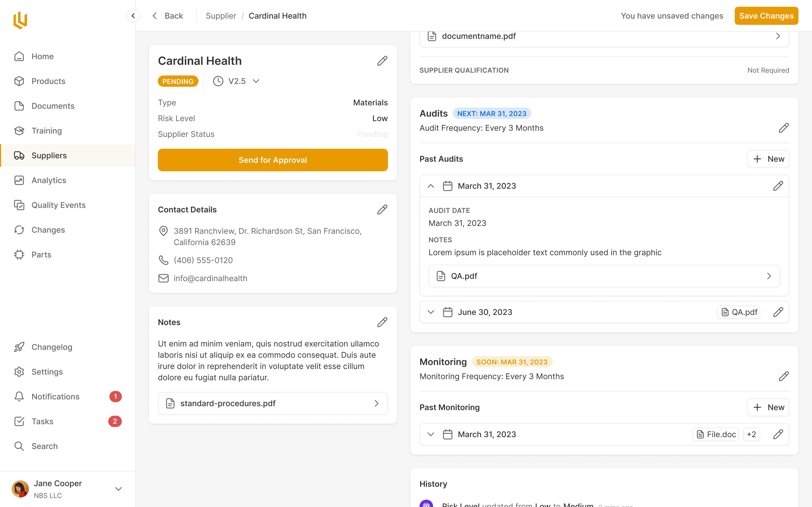Open the standard-procedures.pdf attachment

[272, 403]
